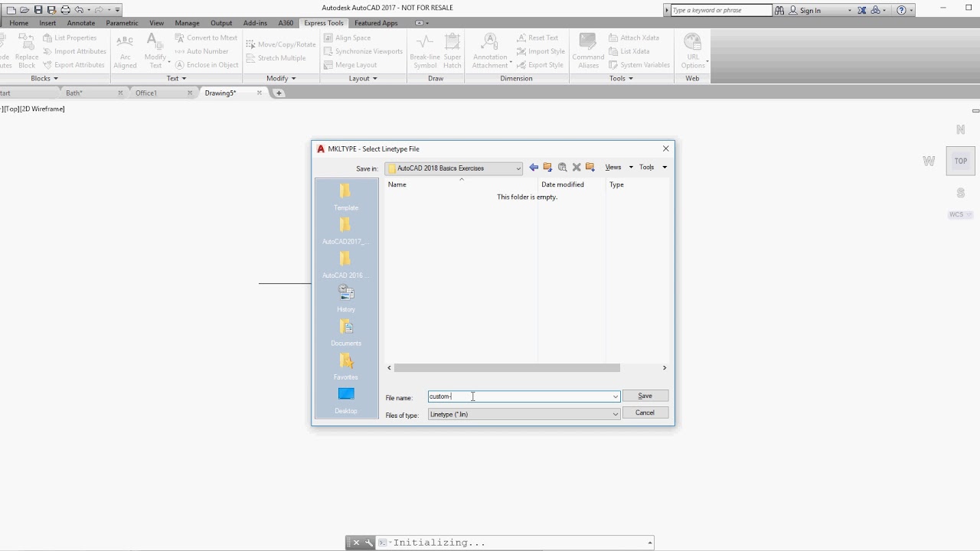
Task: Select the Modify Text tool
Action: [155, 51]
